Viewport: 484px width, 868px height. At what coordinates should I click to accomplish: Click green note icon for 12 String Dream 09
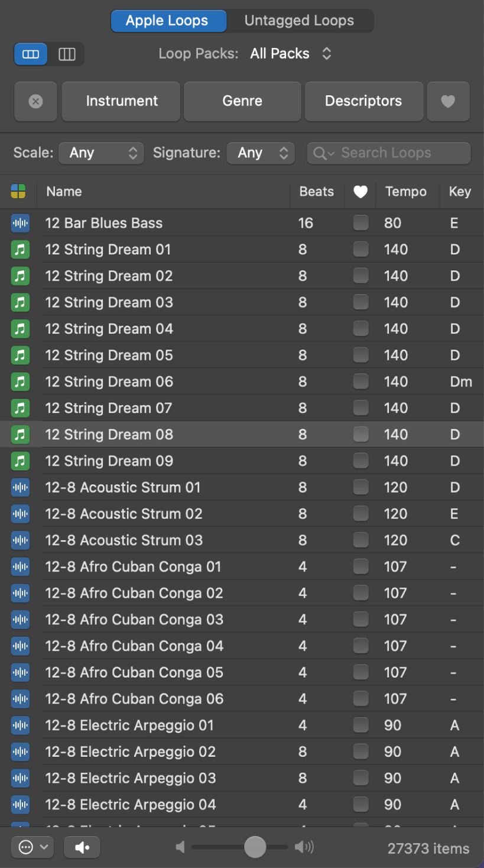[20, 461]
